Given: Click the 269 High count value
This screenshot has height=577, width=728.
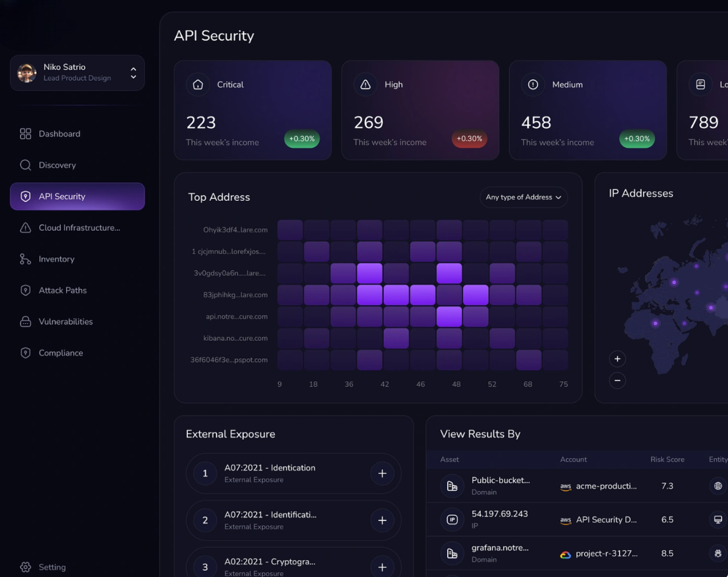Looking at the screenshot, I should coord(368,123).
